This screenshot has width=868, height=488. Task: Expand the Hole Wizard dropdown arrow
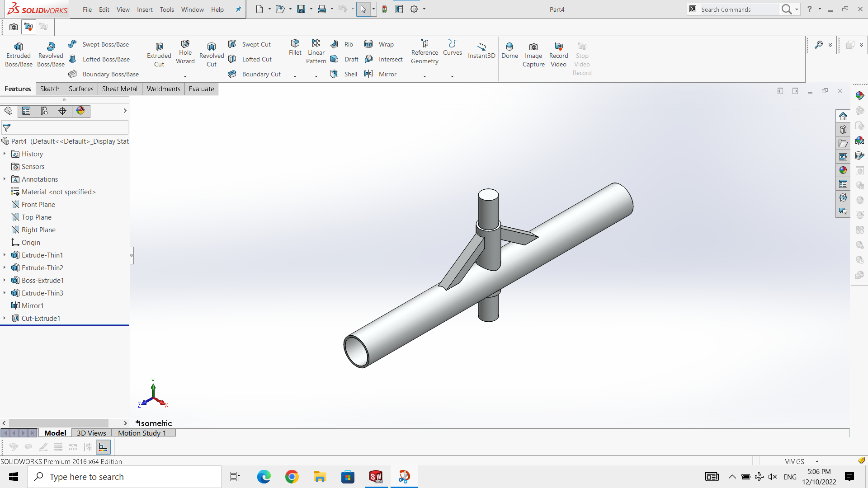tap(185, 76)
